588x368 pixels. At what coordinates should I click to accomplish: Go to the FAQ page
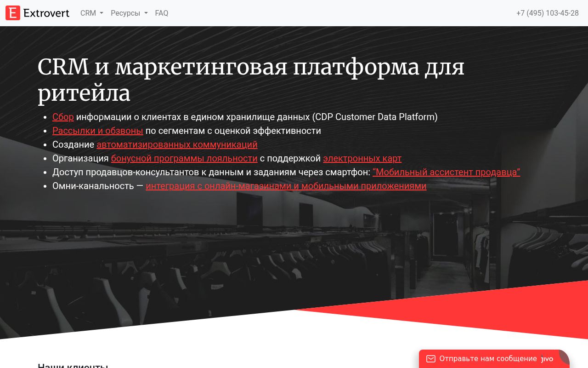tap(162, 13)
